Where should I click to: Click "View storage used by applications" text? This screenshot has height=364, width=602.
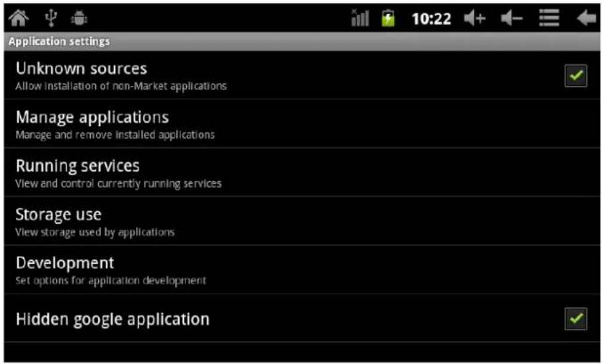click(x=95, y=232)
